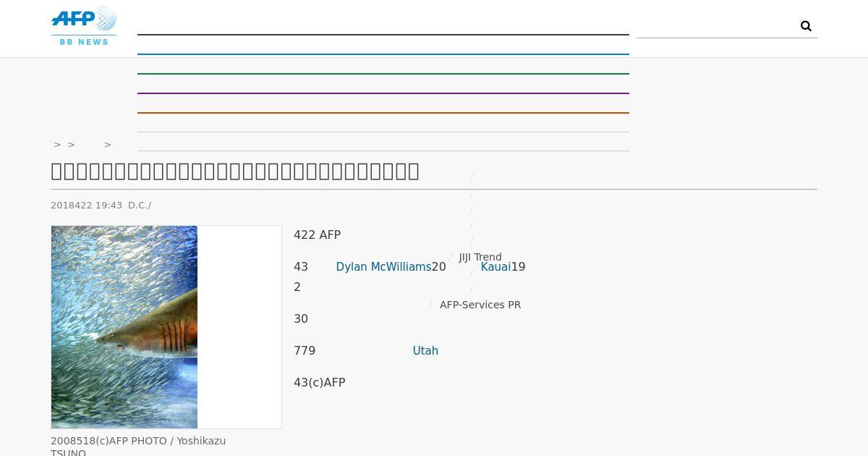Select the purple-underlined navigation menu item

click(x=383, y=84)
